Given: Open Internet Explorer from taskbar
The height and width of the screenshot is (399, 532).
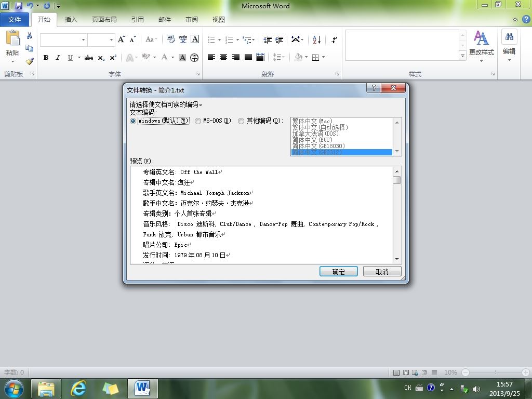Looking at the screenshot, I should (78, 388).
